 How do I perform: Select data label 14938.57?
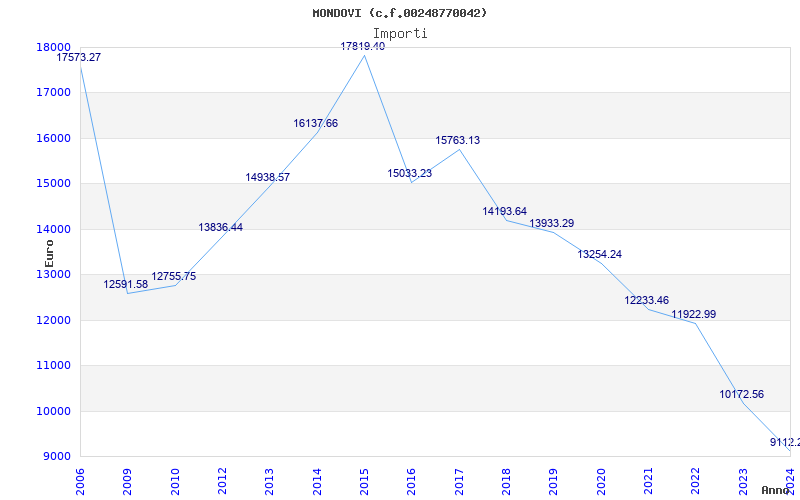pyautogui.click(x=267, y=178)
